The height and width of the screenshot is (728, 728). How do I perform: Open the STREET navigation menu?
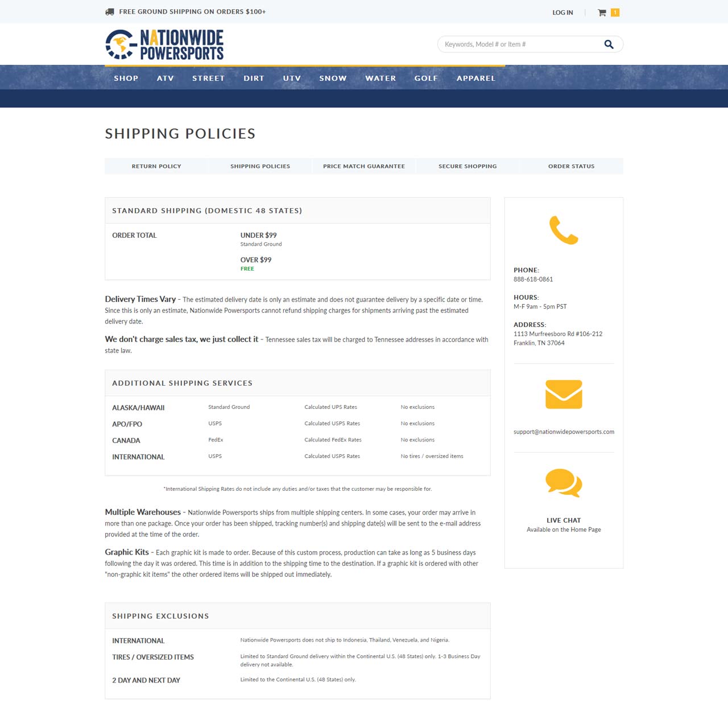(208, 78)
